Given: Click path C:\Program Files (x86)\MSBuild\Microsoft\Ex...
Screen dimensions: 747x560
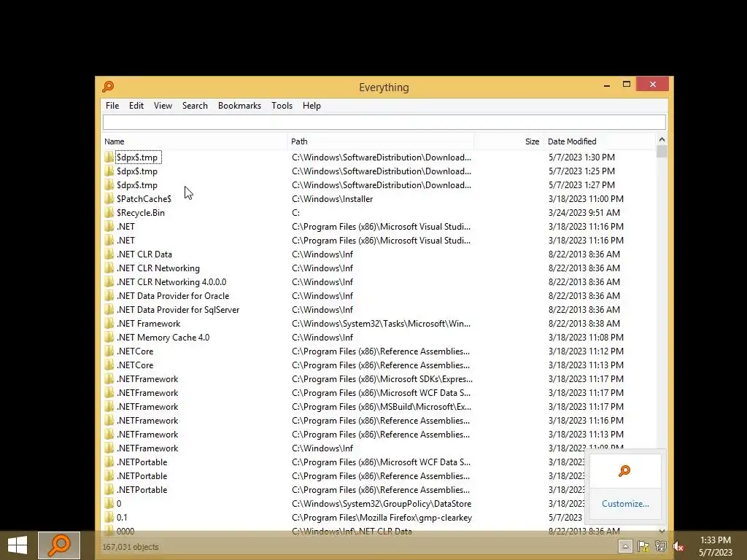Looking at the screenshot, I should (x=382, y=406).
